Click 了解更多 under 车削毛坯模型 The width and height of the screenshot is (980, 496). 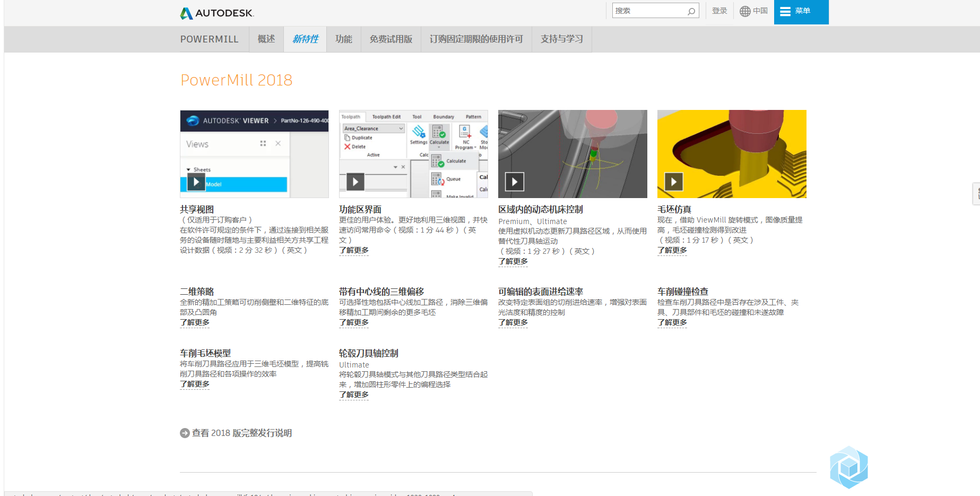point(195,384)
